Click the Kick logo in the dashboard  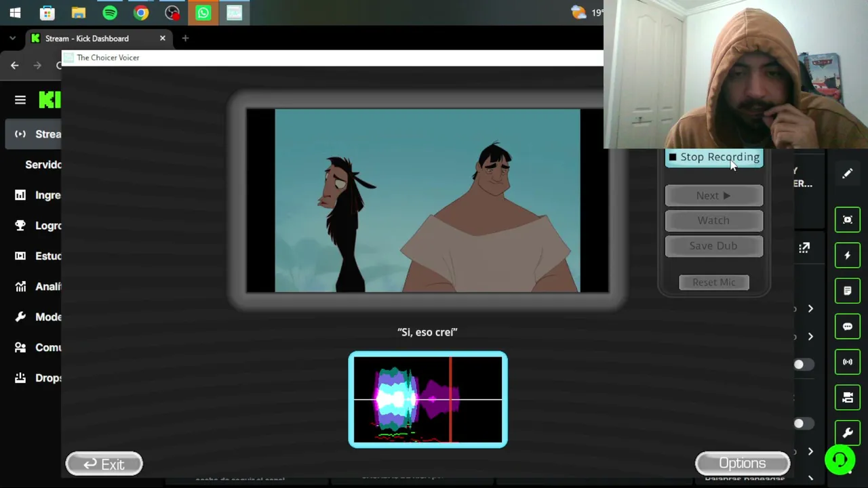(x=50, y=100)
